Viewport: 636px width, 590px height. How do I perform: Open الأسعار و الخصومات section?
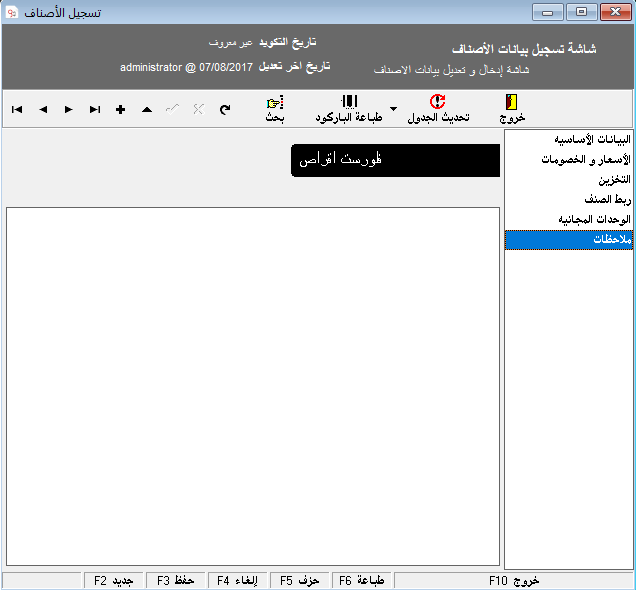click(569, 159)
